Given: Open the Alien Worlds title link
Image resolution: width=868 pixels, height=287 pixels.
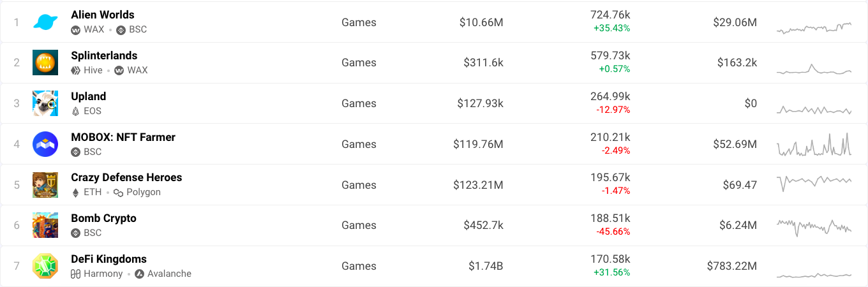Looking at the screenshot, I should click(x=103, y=15).
